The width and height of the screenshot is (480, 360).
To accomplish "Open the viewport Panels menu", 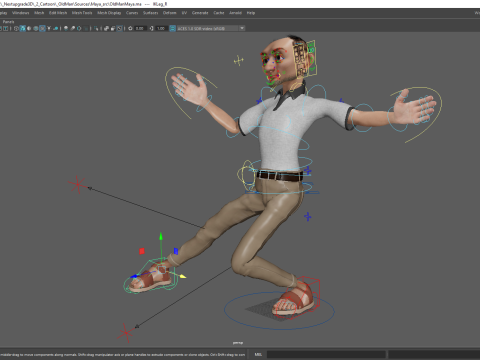I will click(x=8, y=22).
